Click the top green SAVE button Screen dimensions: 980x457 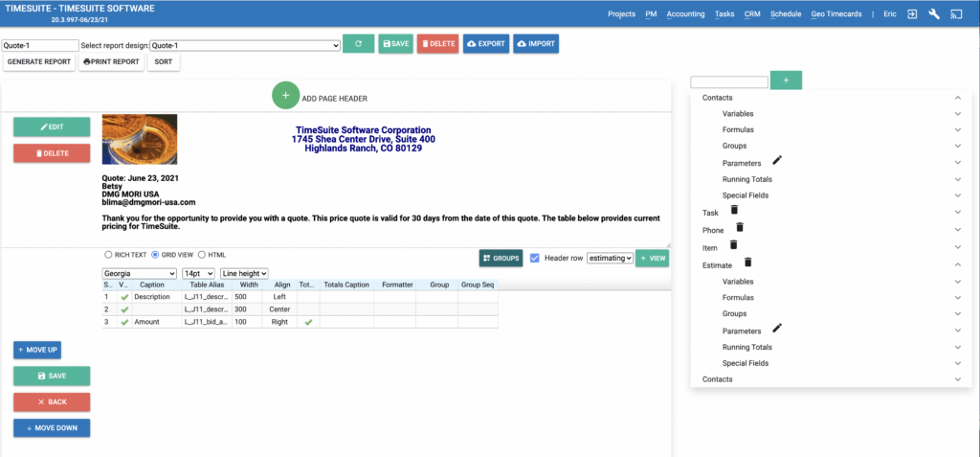(x=395, y=44)
